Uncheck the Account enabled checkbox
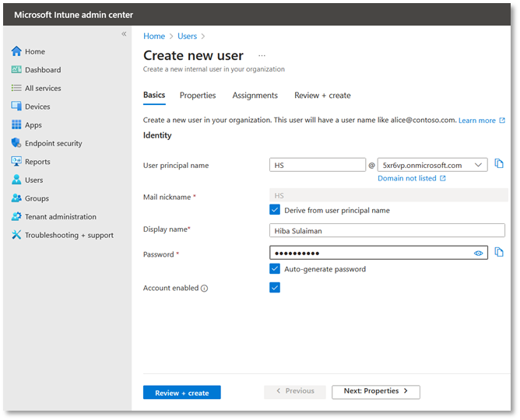Viewport: 520px width, 420px height. tap(275, 288)
